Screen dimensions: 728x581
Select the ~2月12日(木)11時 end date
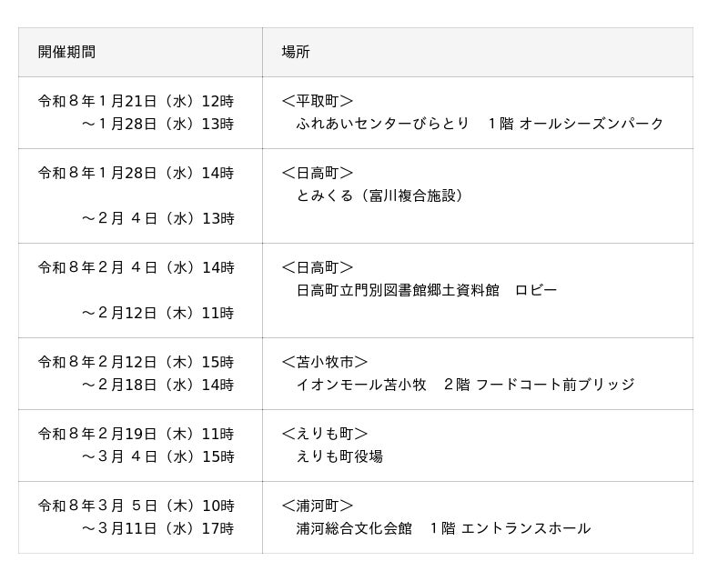(x=157, y=313)
